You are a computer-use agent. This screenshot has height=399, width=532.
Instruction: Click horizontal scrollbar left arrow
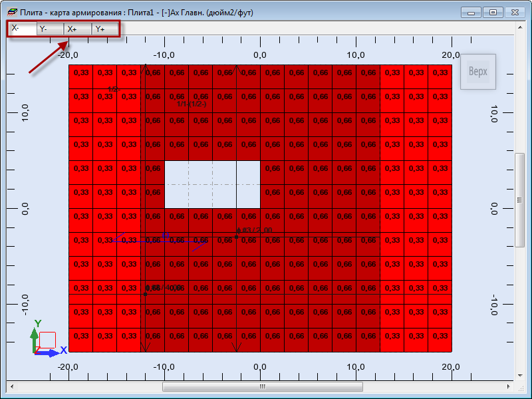pyautogui.click(x=12, y=386)
